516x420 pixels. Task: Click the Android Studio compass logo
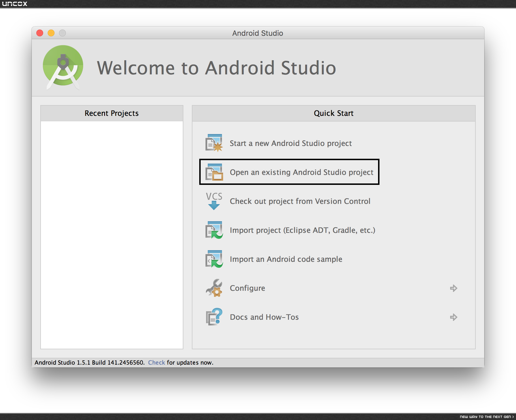(x=63, y=68)
